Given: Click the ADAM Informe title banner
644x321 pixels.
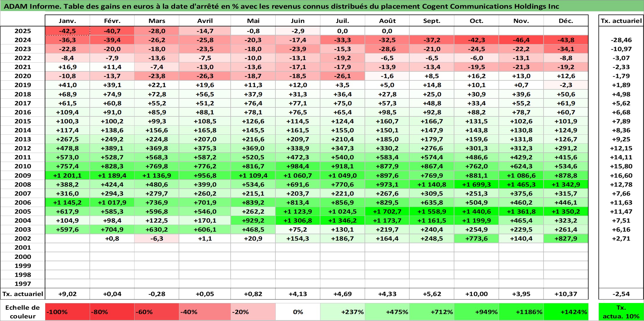Looking at the screenshot, I should [x=322, y=6].
